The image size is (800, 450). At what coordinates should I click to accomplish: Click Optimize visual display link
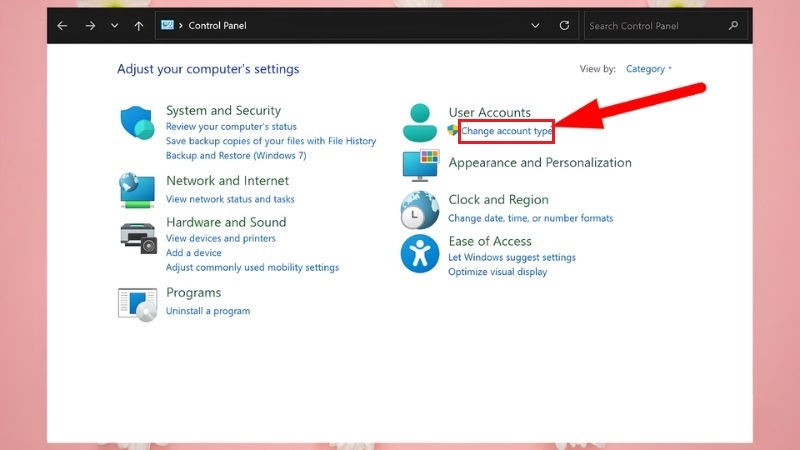pyautogui.click(x=497, y=272)
